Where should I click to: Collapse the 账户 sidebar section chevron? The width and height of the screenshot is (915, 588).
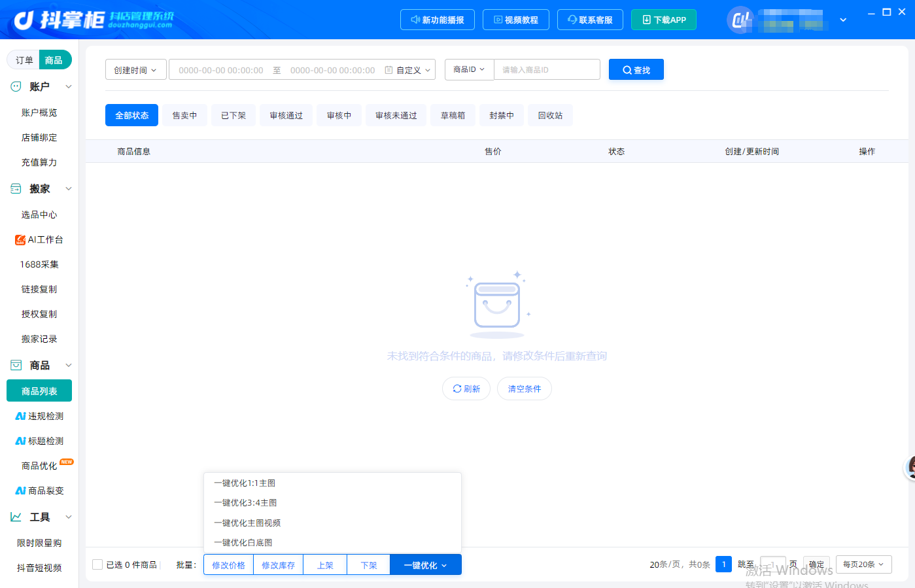(68, 86)
